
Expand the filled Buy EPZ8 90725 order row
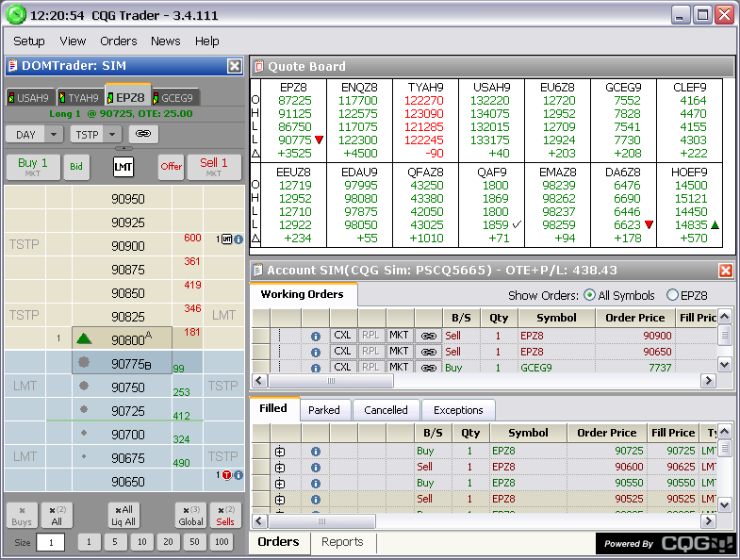(x=280, y=452)
